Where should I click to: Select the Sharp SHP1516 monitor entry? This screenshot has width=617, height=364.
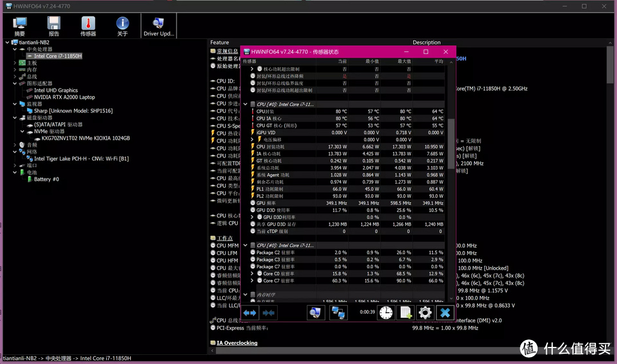point(73,111)
